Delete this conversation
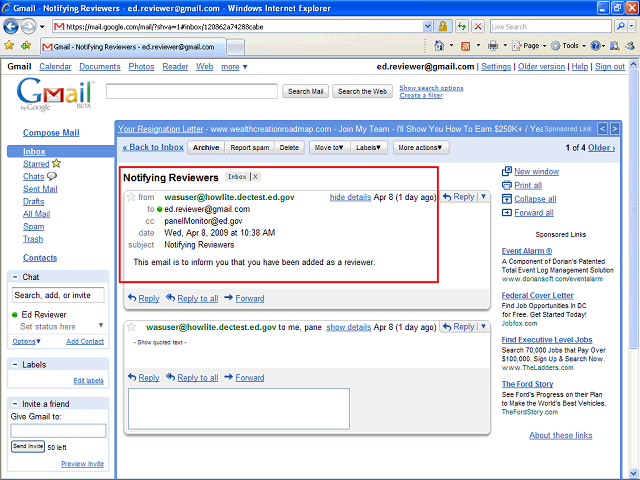 click(289, 148)
